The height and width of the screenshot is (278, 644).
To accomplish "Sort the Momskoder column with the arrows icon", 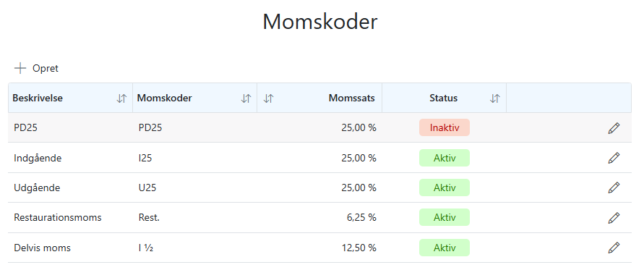I will 246,98.
